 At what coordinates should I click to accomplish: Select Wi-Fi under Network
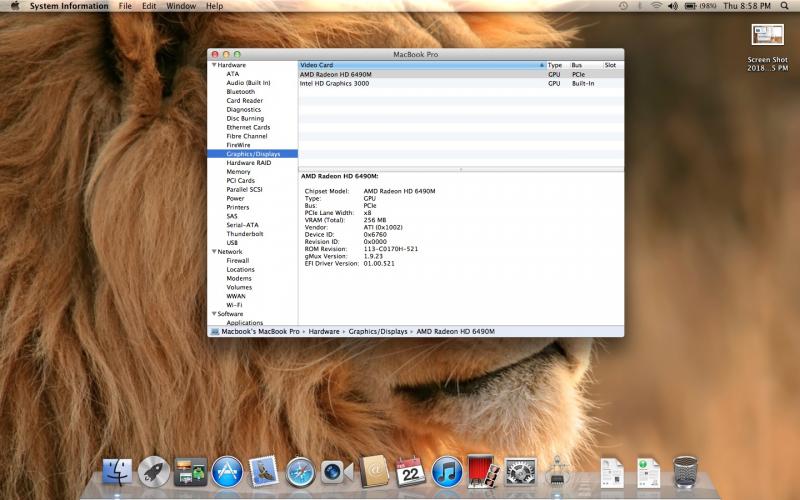234,305
